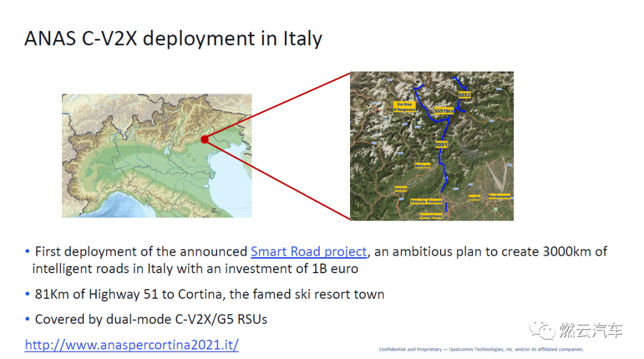Click the 'Feltre' town label
Screen dimensions: 644x359
point(401,189)
